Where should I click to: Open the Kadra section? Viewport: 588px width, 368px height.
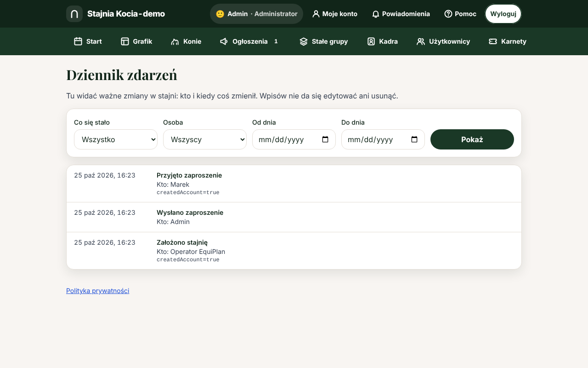pos(382,41)
